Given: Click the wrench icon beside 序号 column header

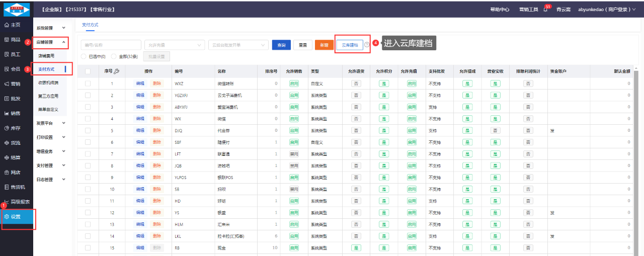Looking at the screenshot, I should click(x=117, y=71).
